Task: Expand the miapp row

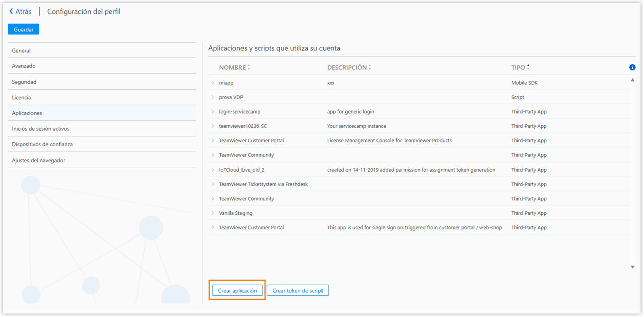Action: [x=213, y=83]
